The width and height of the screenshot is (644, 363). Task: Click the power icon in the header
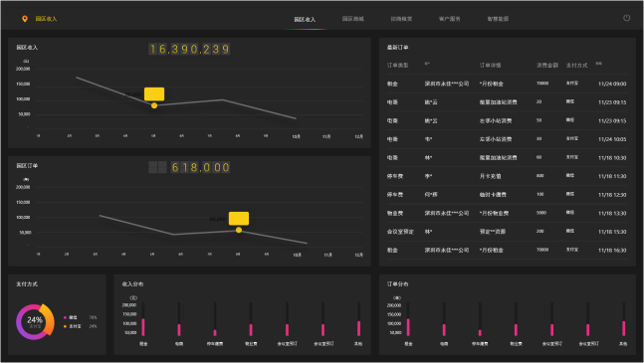[x=626, y=18]
